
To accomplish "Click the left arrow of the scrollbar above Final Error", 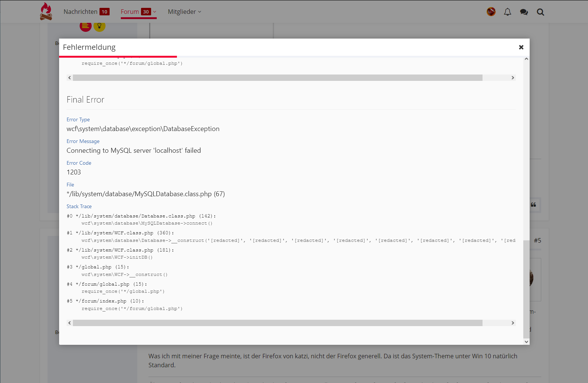I will 70,78.
